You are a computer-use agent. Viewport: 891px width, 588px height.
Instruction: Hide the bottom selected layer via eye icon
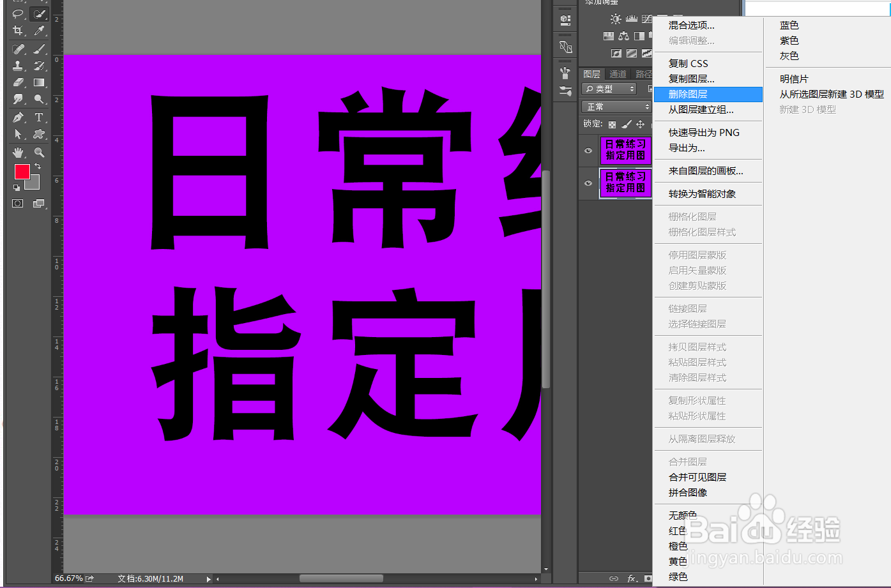pyautogui.click(x=588, y=183)
